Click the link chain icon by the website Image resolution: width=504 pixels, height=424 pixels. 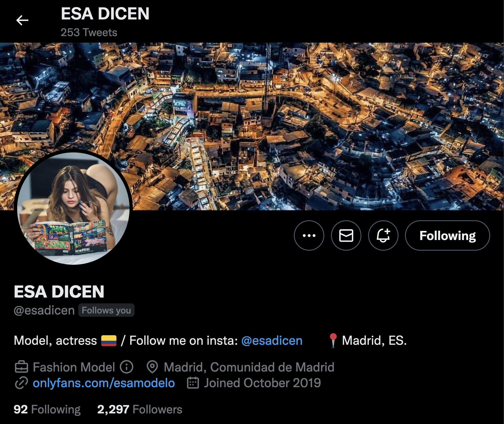[x=21, y=383]
